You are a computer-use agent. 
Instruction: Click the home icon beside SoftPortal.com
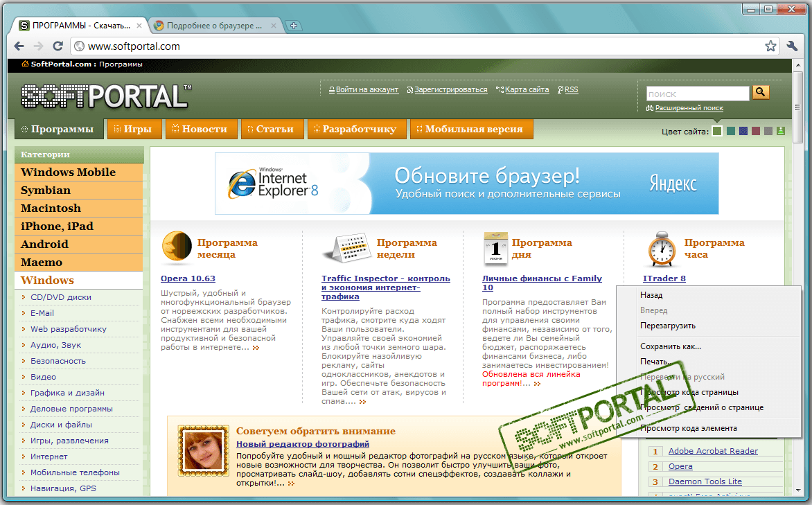tap(25, 64)
